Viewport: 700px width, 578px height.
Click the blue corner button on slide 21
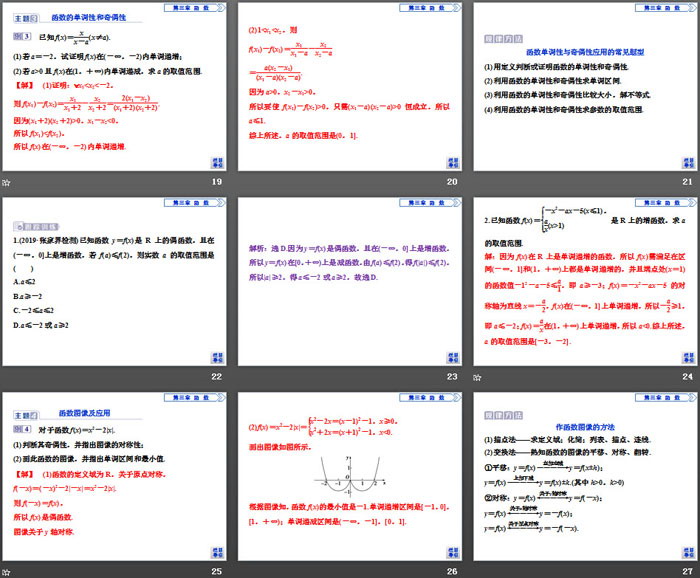pyautogui.click(x=686, y=163)
